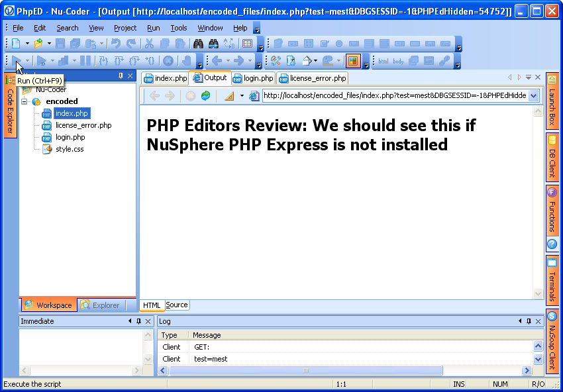Viewport: 563px width, 392px height.
Task: Open the Explorer panel tab
Action: tap(101, 305)
